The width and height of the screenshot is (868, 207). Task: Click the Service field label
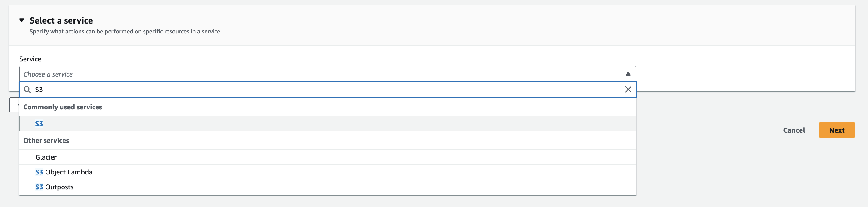[x=31, y=59]
